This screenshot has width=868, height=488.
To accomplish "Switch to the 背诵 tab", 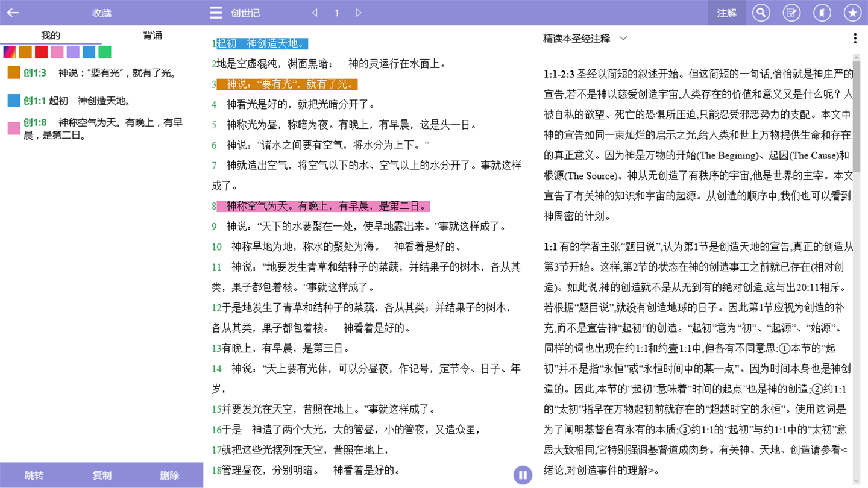I will click(x=153, y=36).
